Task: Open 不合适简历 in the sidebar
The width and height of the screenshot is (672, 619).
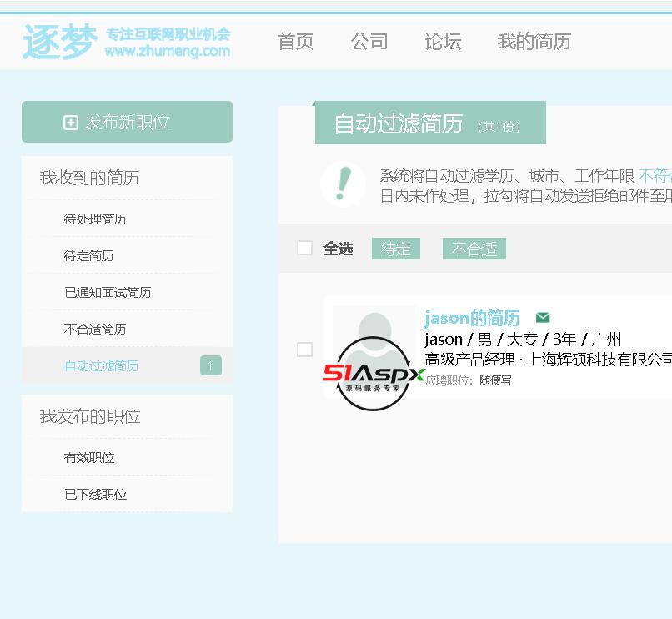Action: pos(95,330)
